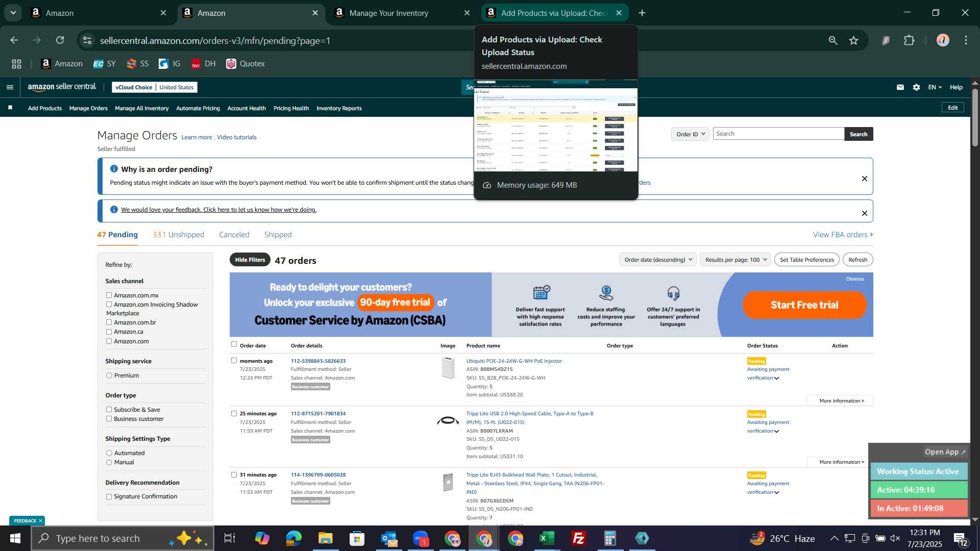
Task: Open the EN language dropdown
Action: 935,87
